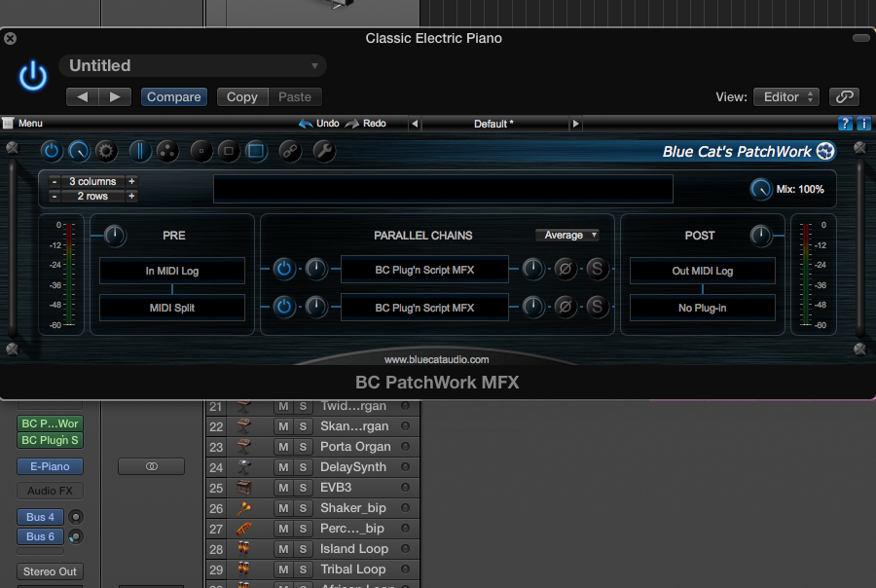Solo the Island Loop track
The image size is (876, 588).
click(303, 549)
